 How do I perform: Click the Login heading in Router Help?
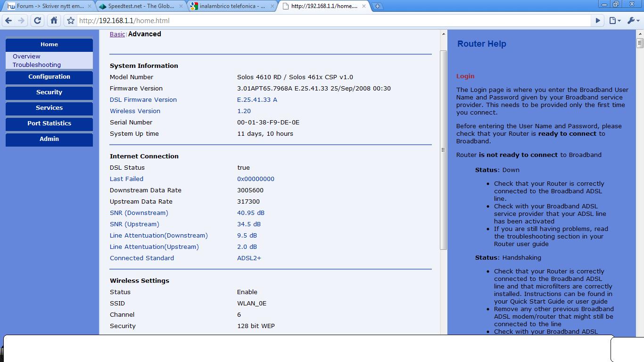(x=465, y=76)
